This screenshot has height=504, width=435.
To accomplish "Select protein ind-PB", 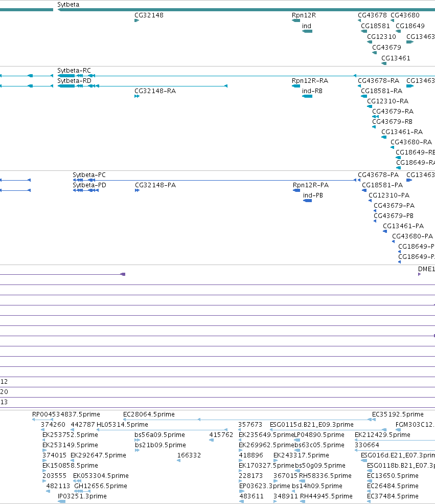I will [313, 195].
